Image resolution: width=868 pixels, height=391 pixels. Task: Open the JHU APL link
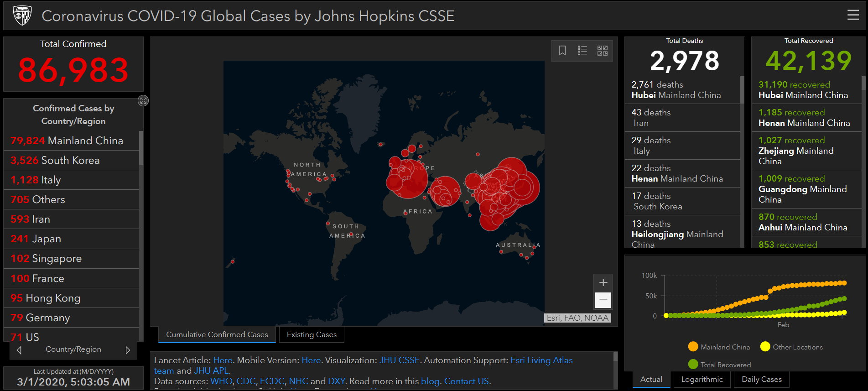pos(211,370)
